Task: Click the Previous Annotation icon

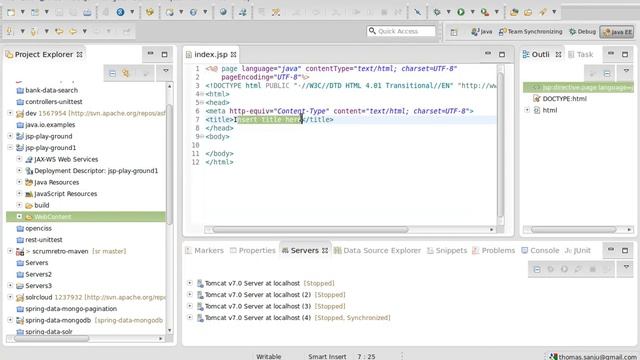Action: [34, 31]
